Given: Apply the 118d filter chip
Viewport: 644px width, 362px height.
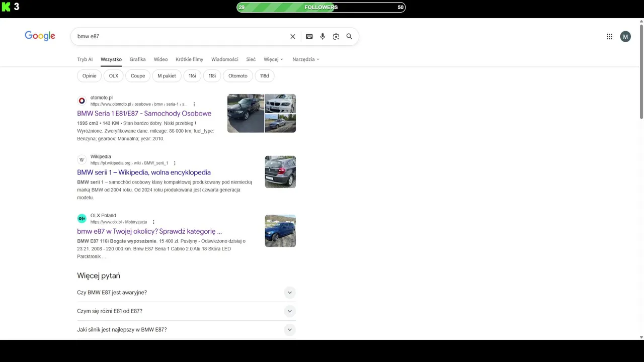Looking at the screenshot, I should 265,76.
